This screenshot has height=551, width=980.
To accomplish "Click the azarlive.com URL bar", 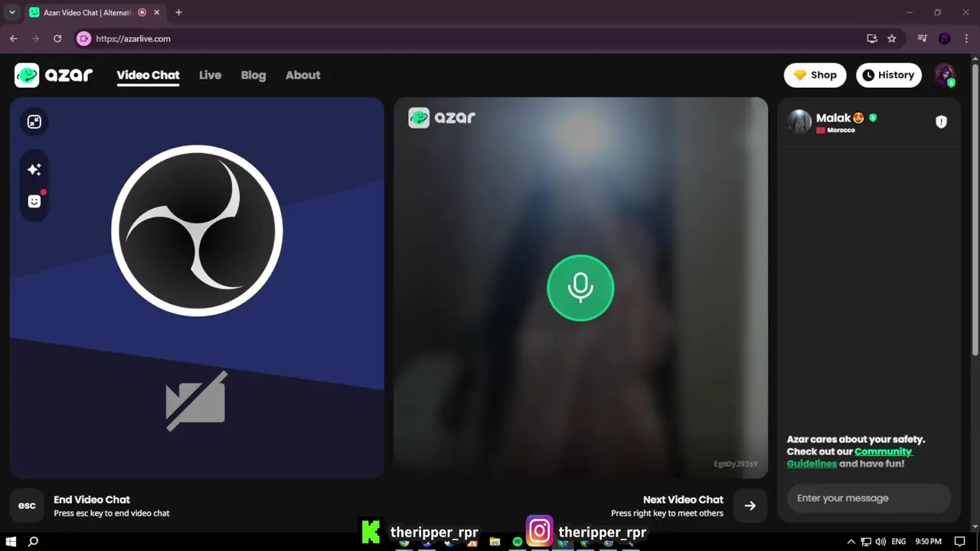I will point(475,38).
